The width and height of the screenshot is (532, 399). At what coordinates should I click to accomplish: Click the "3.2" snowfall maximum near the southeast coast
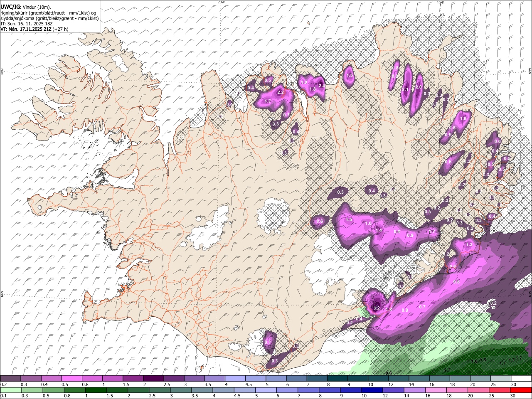(377, 308)
